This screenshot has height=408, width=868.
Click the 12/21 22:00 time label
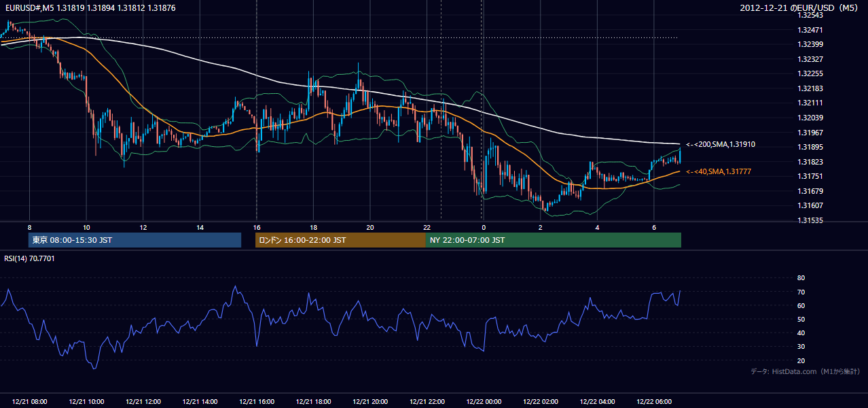[427, 402]
